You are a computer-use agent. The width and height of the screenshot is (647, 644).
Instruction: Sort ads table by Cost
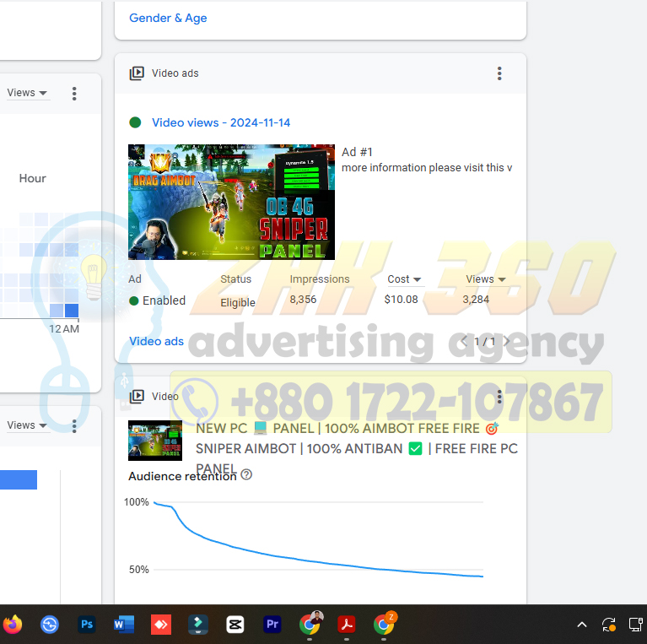click(404, 279)
